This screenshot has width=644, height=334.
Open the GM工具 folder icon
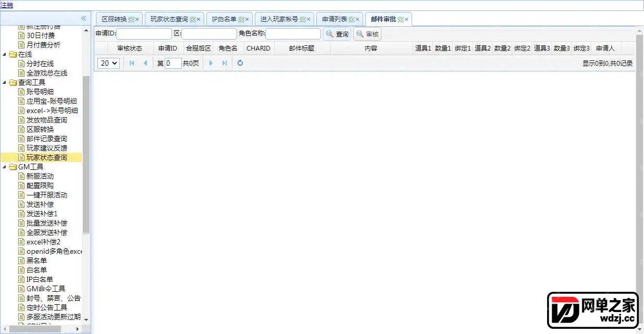pos(13,167)
